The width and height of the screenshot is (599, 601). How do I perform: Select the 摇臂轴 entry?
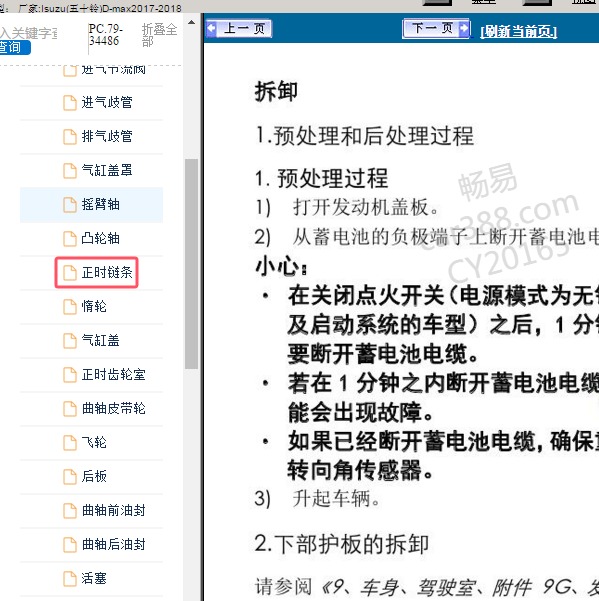tap(100, 204)
